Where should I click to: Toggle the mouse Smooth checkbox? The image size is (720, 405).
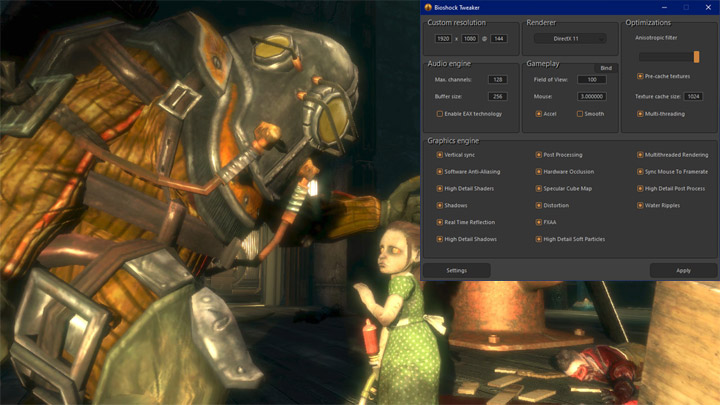579,114
